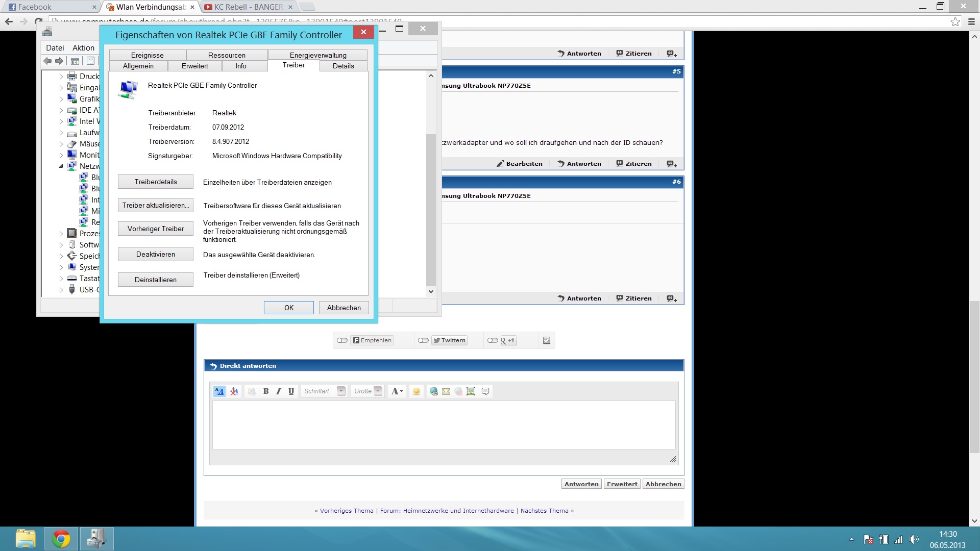The image size is (980, 551).
Task: Open the Größe size dropdown
Action: (378, 391)
